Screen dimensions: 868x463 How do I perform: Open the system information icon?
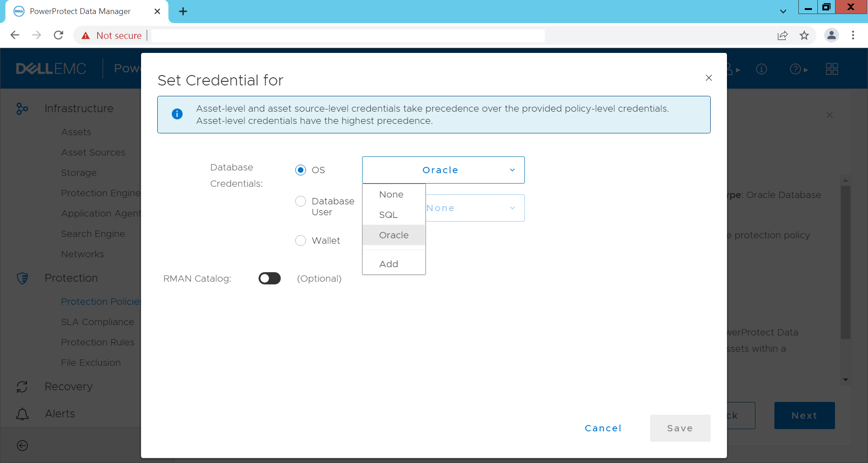(x=761, y=69)
